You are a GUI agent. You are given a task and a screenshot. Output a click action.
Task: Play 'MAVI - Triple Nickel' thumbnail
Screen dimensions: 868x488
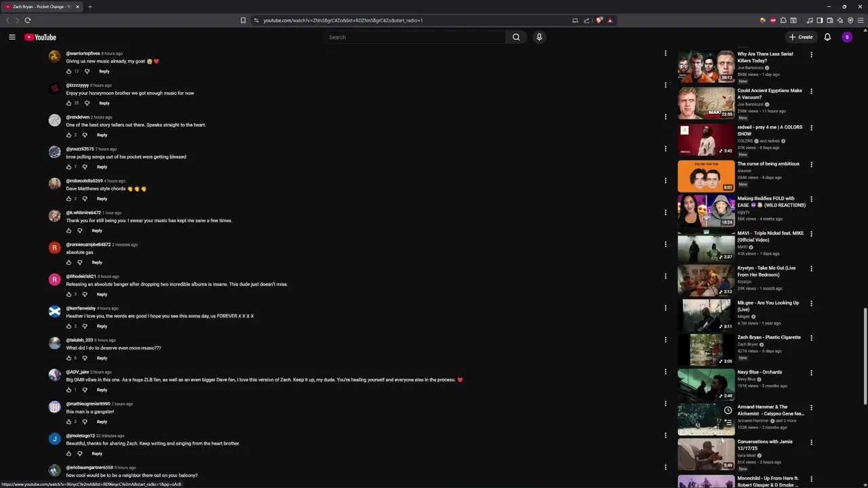tap(706, 245)
